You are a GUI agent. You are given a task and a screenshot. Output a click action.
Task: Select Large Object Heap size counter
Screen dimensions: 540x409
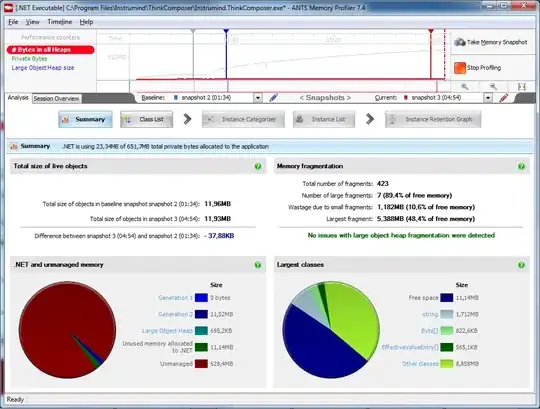point(43,68)
